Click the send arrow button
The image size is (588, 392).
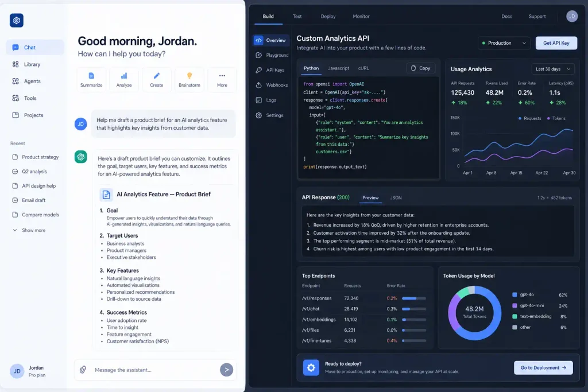pyautogui.click(x=226, y=370)
